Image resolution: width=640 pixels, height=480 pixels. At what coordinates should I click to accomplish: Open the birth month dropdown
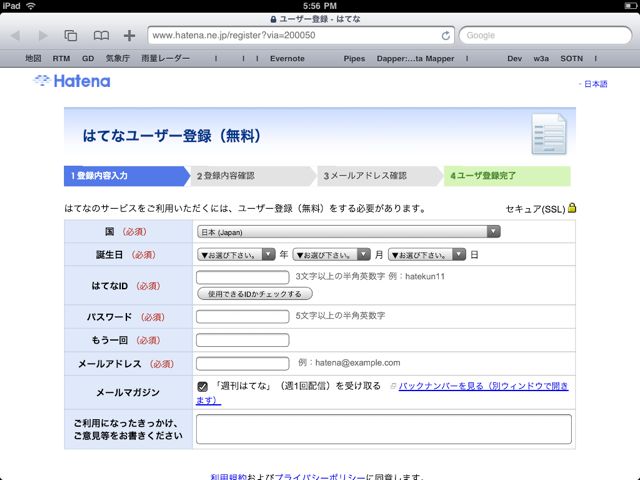[331, 255]
